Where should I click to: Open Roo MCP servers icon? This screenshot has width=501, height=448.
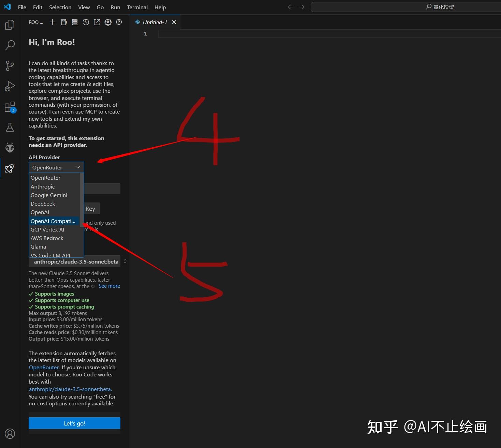pos(75,22)
